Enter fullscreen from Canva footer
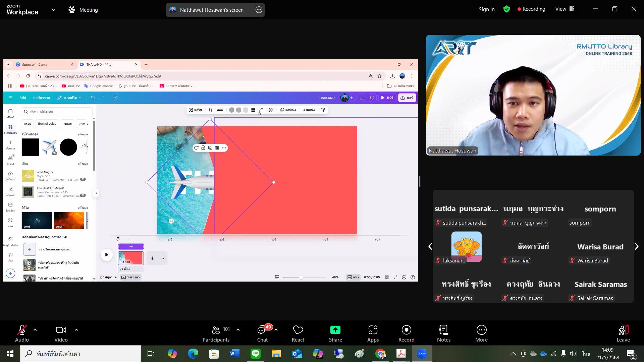Screen dimensions: 644x362 [x=395, y=277]
